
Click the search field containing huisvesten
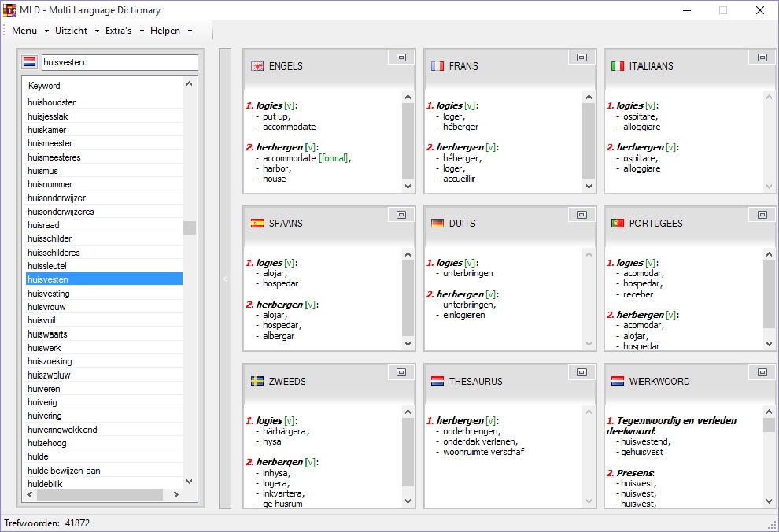pos(118,62)
